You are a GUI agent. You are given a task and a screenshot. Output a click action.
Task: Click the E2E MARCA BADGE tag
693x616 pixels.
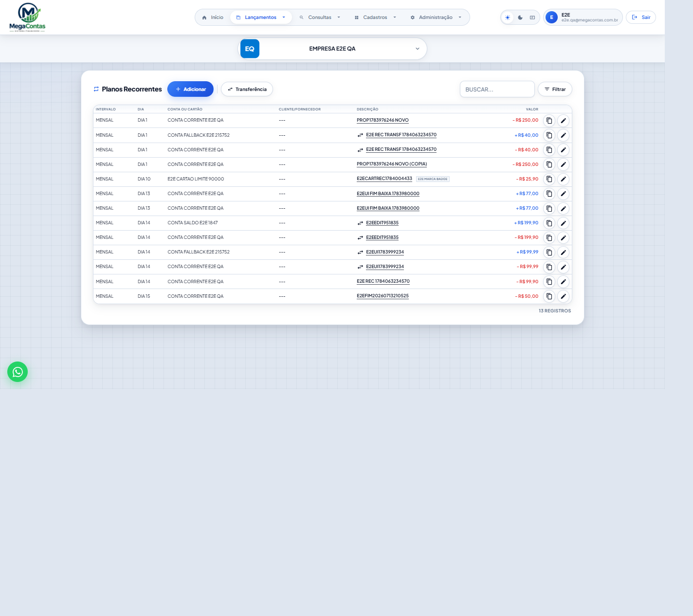click(433, 179)
